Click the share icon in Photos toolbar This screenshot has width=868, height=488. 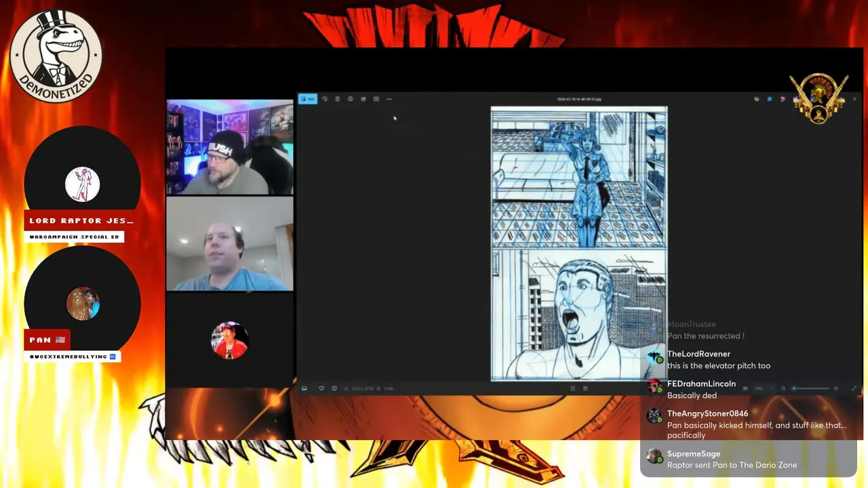[363, 99]
